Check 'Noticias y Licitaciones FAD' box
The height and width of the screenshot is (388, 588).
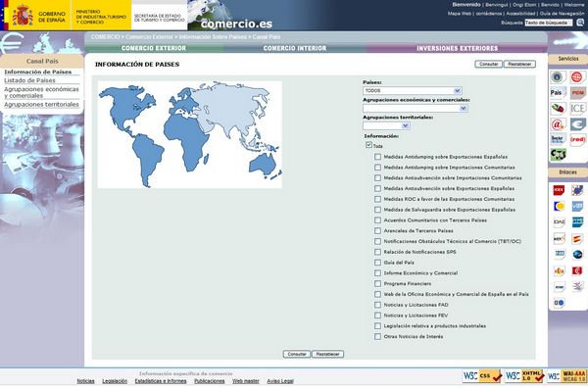pos(377,305)
